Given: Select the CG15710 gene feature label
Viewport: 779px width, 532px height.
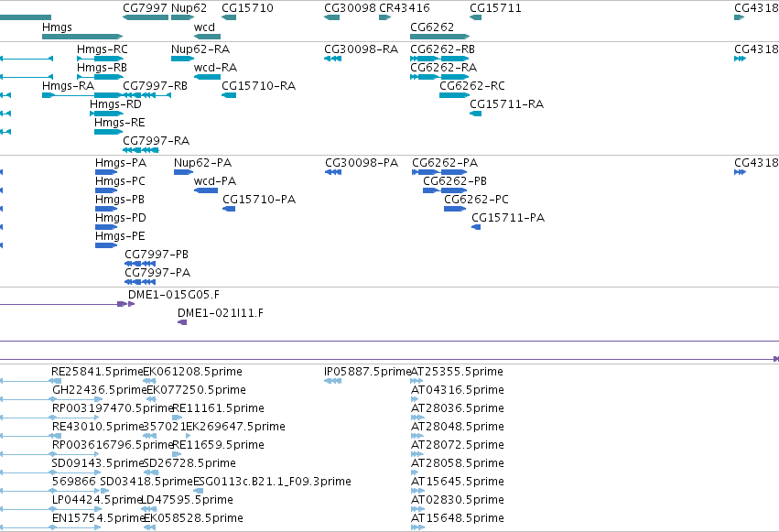Looking at the screenshot, I should pyautogui.click(x=247, y=8).
